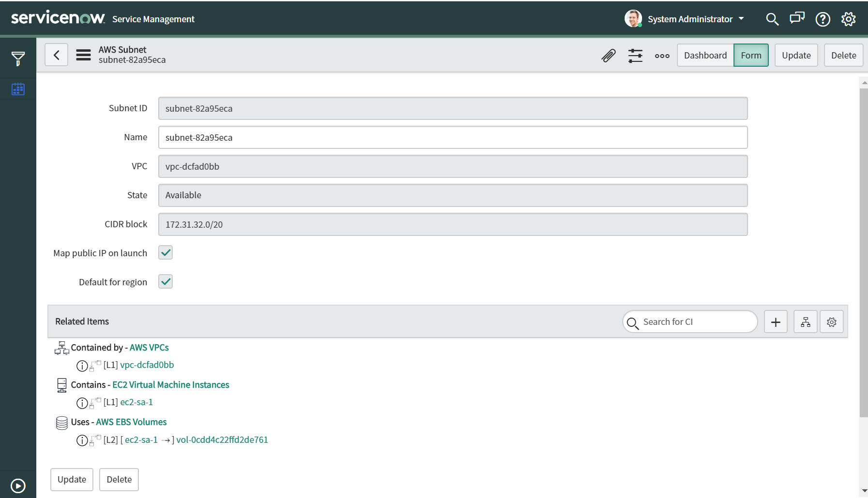Toggle Map public IP on launch checkbox
The width and height of the screenshot is (868, 498).
click(165, 252)
